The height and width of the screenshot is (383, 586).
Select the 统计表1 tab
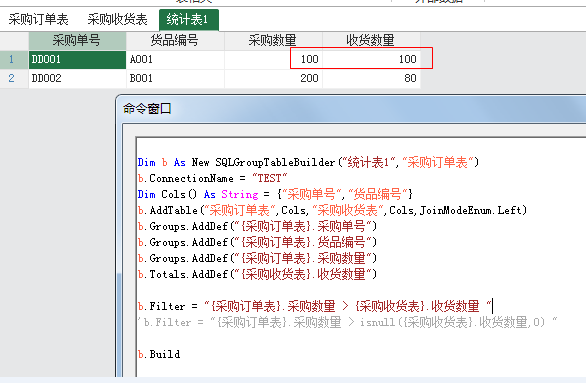pyautogui.click(x=189, y=19)
